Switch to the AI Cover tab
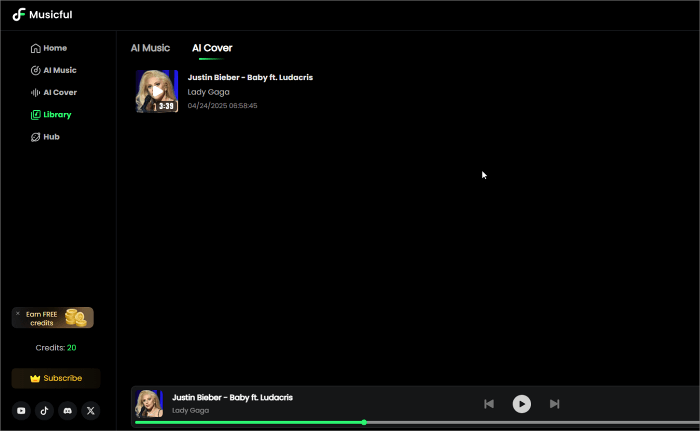Viewport: 700px width, 431px height. 212,48
